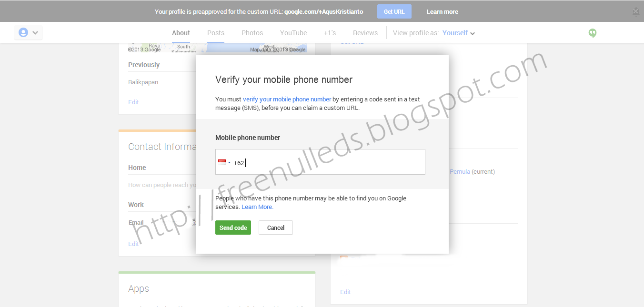Click the Edit link in right column card
This screenshot has height=307, width=644.
345,292
